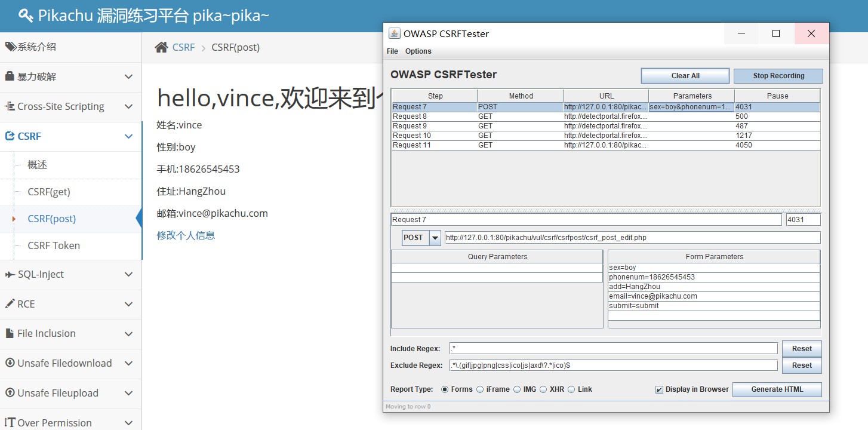
Task: Open the Options menu in CSRFTester
Action: pyautogui.click(x=418, y=51)
